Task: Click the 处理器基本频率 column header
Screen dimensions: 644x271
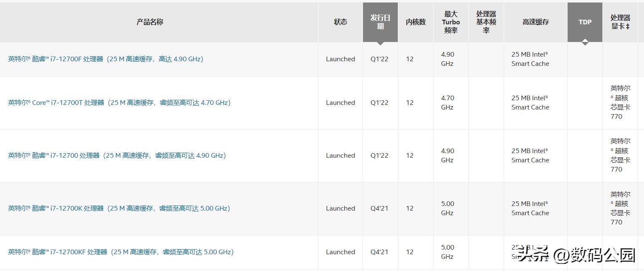Action: click(486, 22)
